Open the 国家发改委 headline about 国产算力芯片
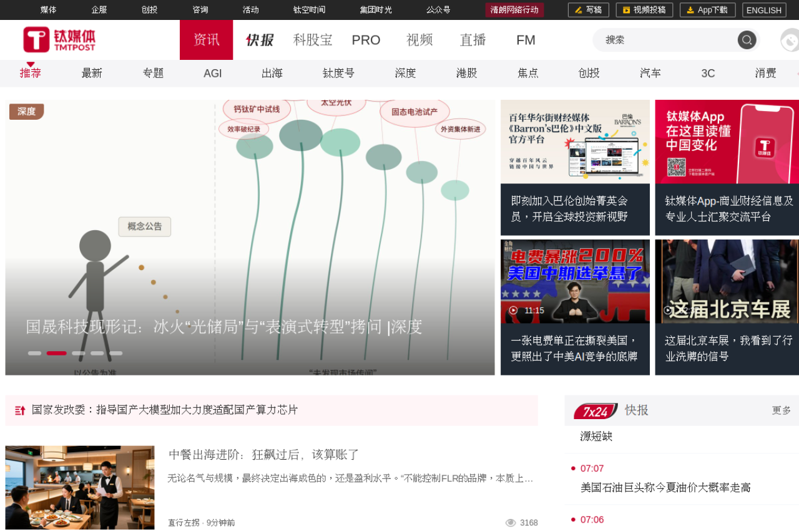This screenshot has width=799, height=532. pos(165,410)
